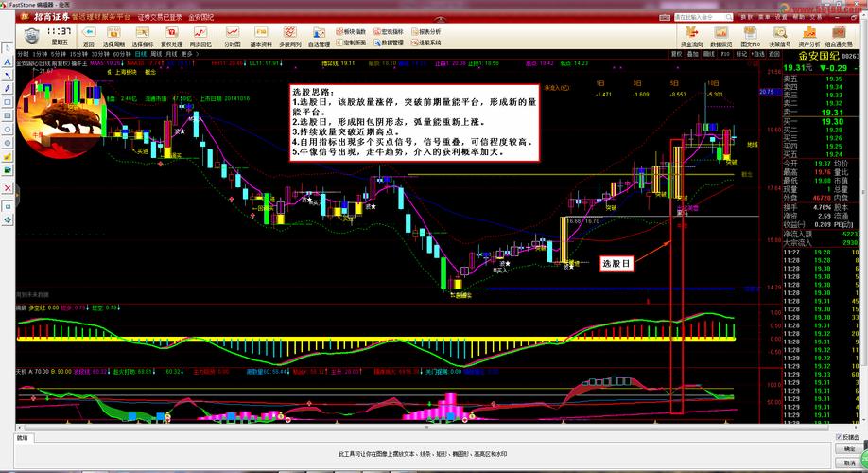
Task: Open 图文F10 icon
Action: click(751, 33)
